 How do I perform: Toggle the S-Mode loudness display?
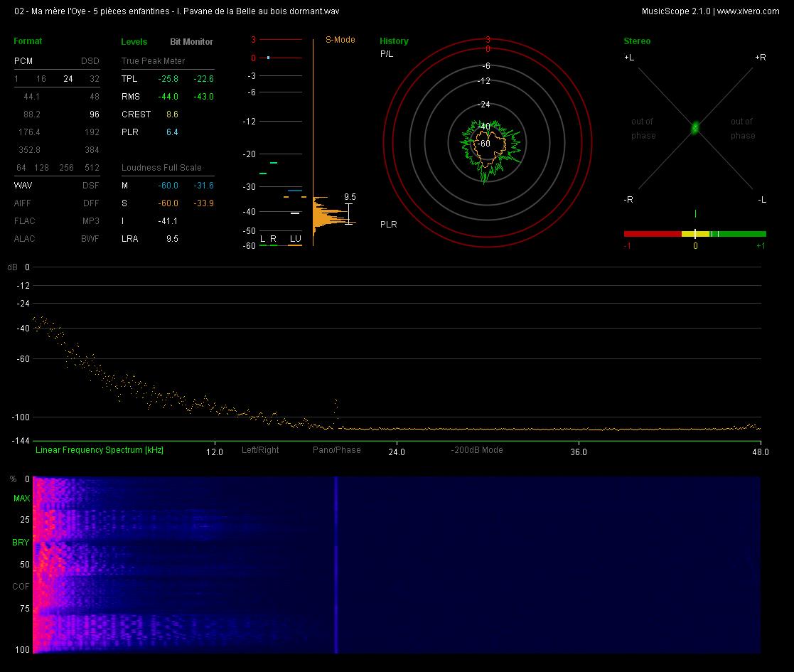[340, 40]
